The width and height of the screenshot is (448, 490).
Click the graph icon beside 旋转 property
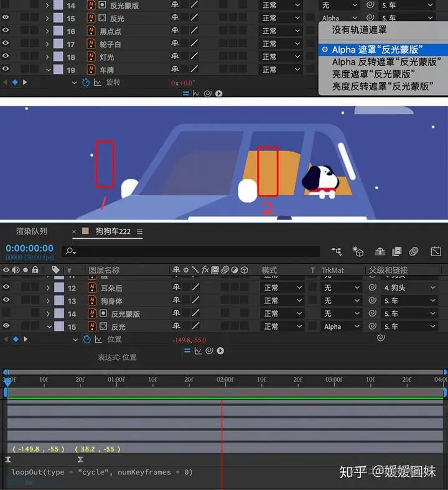(x=97, y=82)
